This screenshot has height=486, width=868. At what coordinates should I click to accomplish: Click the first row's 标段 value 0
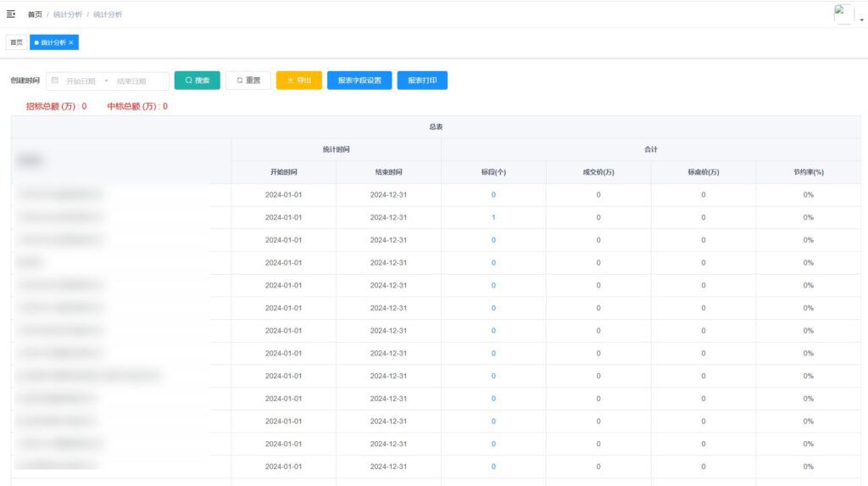point(493,195)
